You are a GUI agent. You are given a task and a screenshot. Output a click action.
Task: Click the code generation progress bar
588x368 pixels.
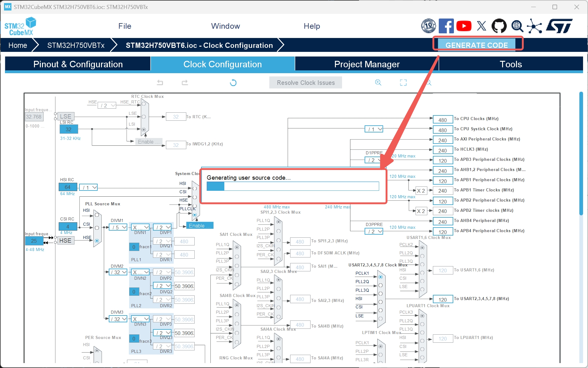tap(293, 186)
